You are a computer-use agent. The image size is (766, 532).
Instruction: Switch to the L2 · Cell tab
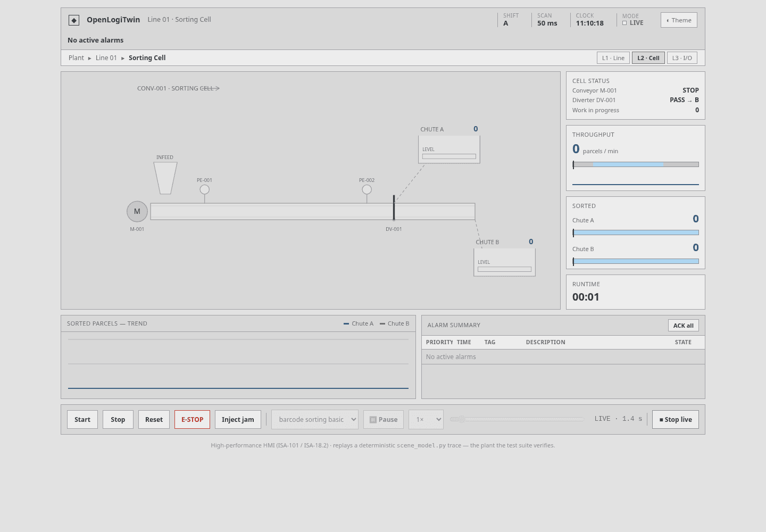[x=648, y=58]
